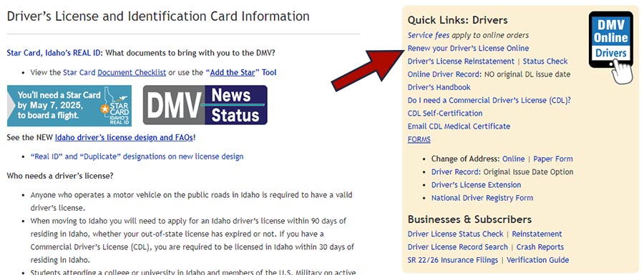644x275 pixels.
Task: Open Driver License Status Check link
Action: [x=455, y=234]
